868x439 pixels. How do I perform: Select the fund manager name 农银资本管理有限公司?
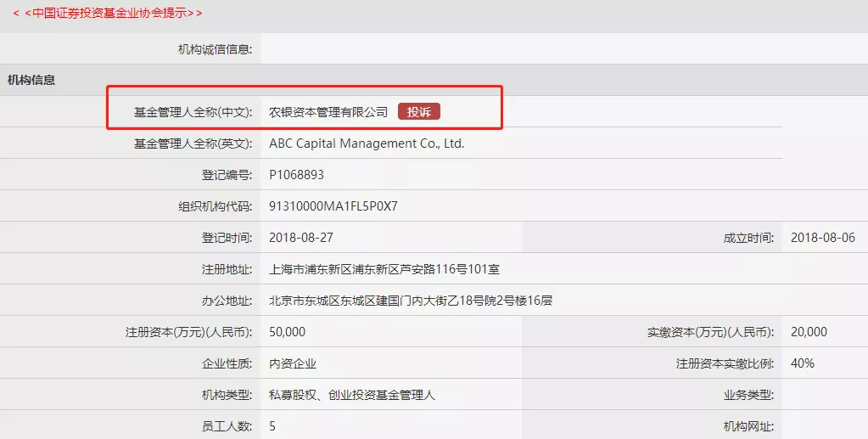coord(328,112)
